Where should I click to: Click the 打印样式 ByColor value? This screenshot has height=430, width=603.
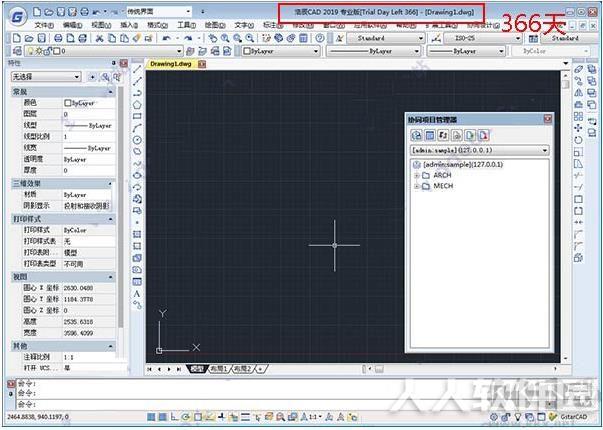88,230
